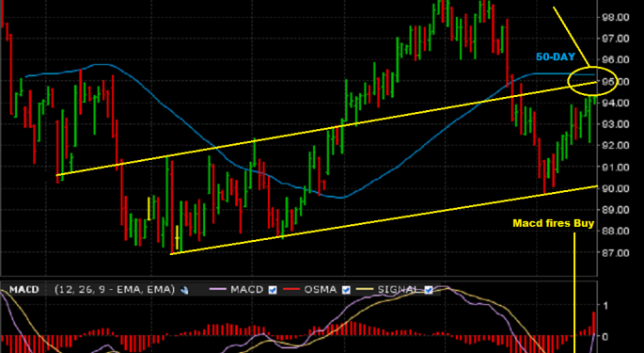Uncheck the SIGNAL line checkbox
The height and width of the screenshot is (353, 644).
429,290
